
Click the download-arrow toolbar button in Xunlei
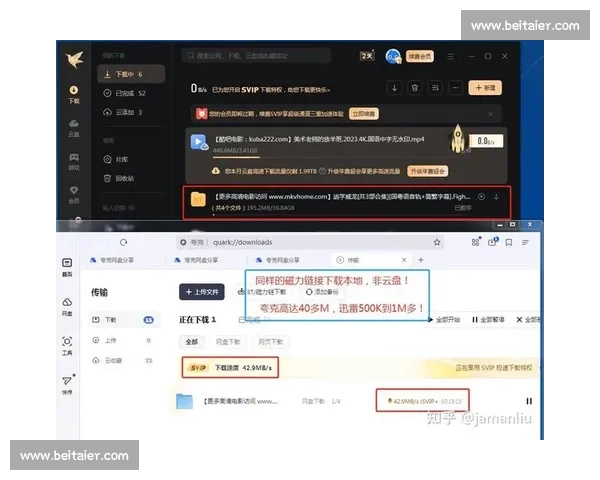(x=394, y=88)
